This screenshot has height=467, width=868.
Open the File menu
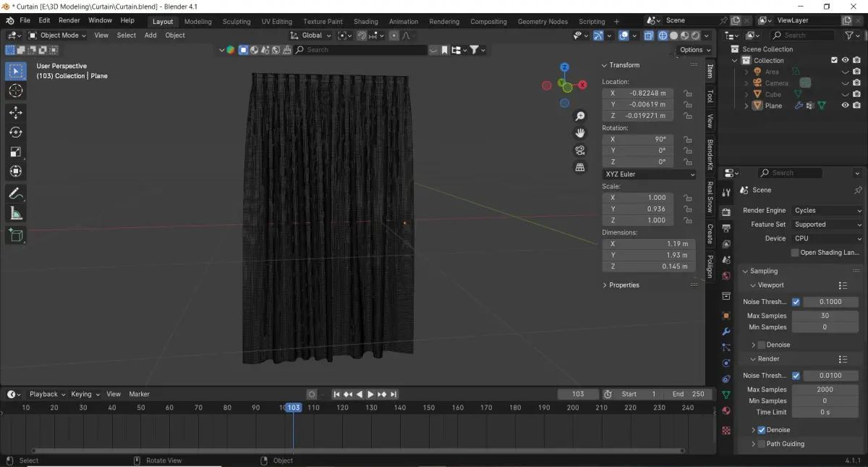[25, 20]
